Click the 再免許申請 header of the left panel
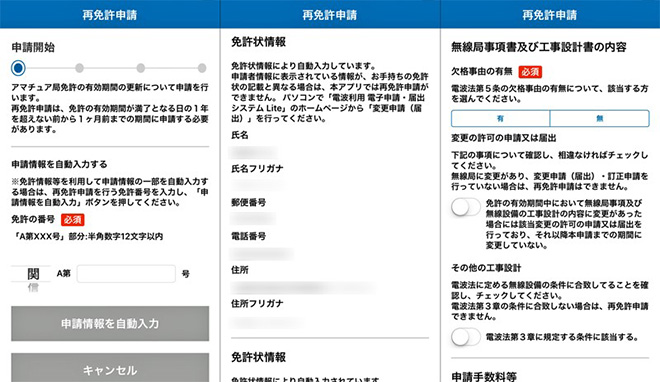This screenshot has height=382, width=660. (x=110, y=15)
